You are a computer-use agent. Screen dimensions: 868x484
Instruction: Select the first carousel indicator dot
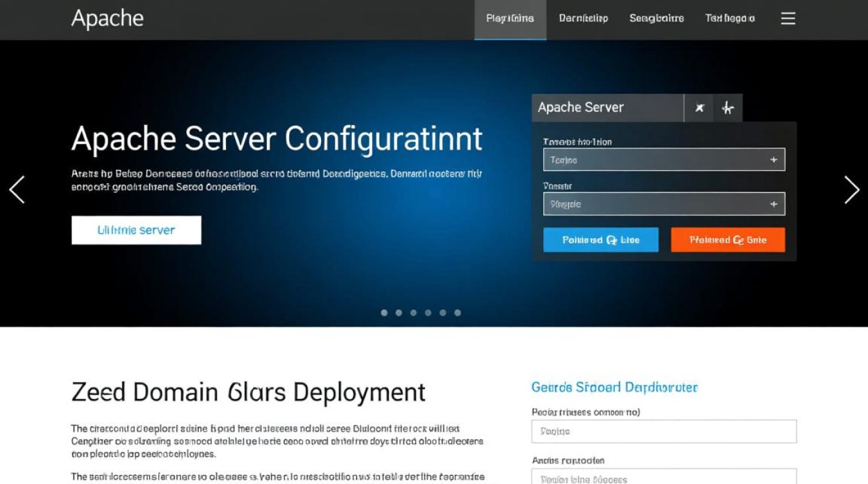[x=384, y=313]
